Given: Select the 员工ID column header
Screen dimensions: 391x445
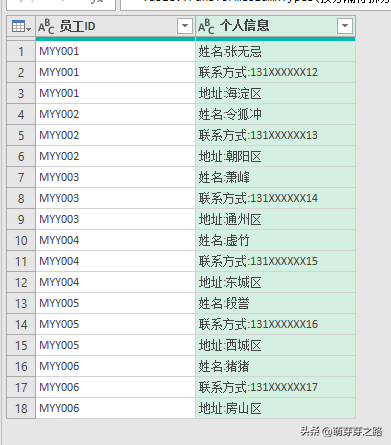Looking at the screenshot, I should (x=115, y=26).
